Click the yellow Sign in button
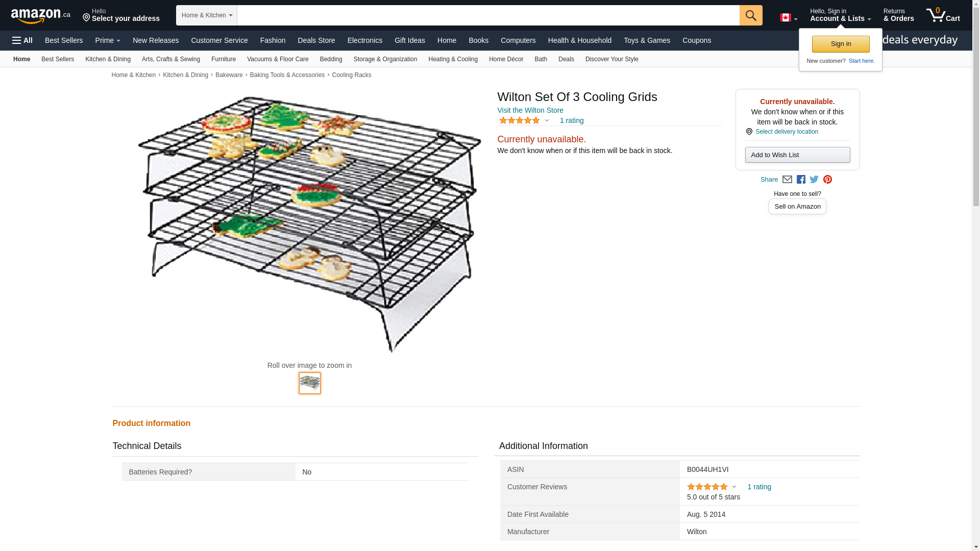This screenshot has height=551, width=980. [840, 44]
